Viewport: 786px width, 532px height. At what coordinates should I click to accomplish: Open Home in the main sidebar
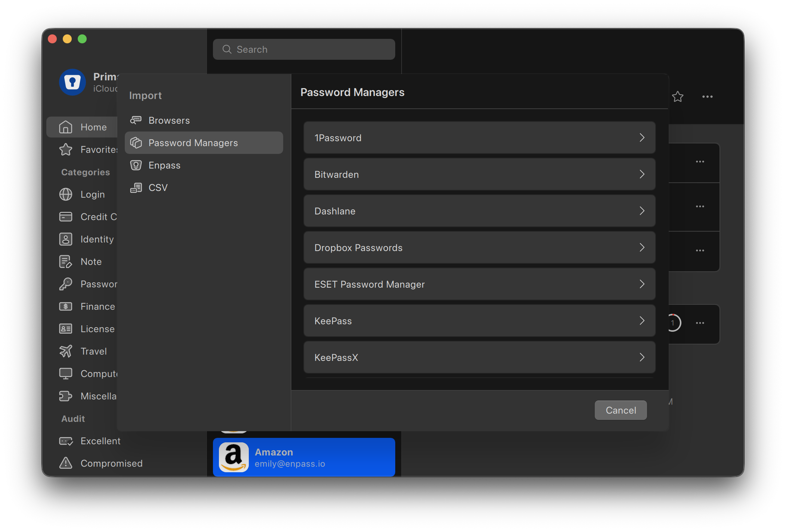pyautogui.click(x=82, y=127)
